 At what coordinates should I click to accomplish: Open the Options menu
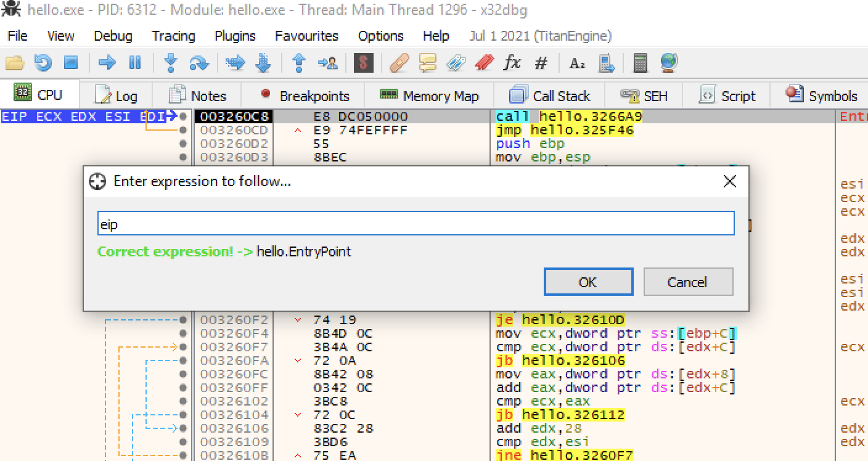click(x=380, y=36)
